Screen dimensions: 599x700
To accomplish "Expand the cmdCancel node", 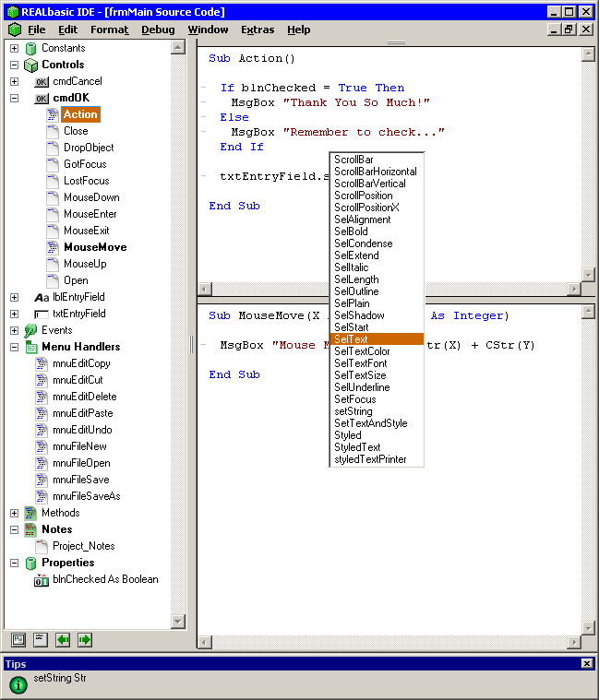I will coord(14,82).
